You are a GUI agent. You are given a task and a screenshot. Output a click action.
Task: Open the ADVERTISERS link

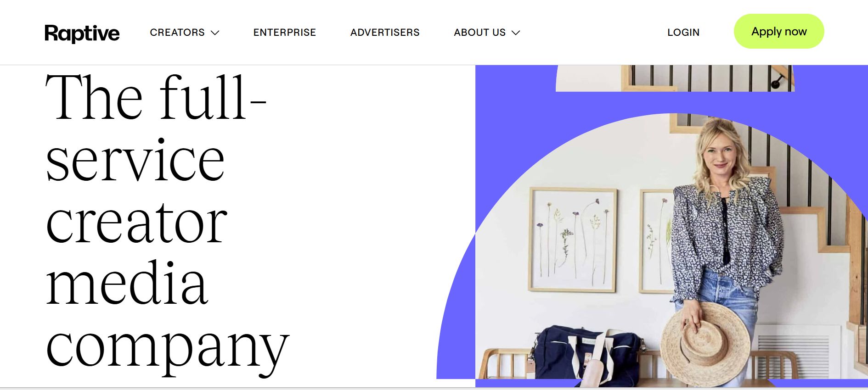click(385, 33)
